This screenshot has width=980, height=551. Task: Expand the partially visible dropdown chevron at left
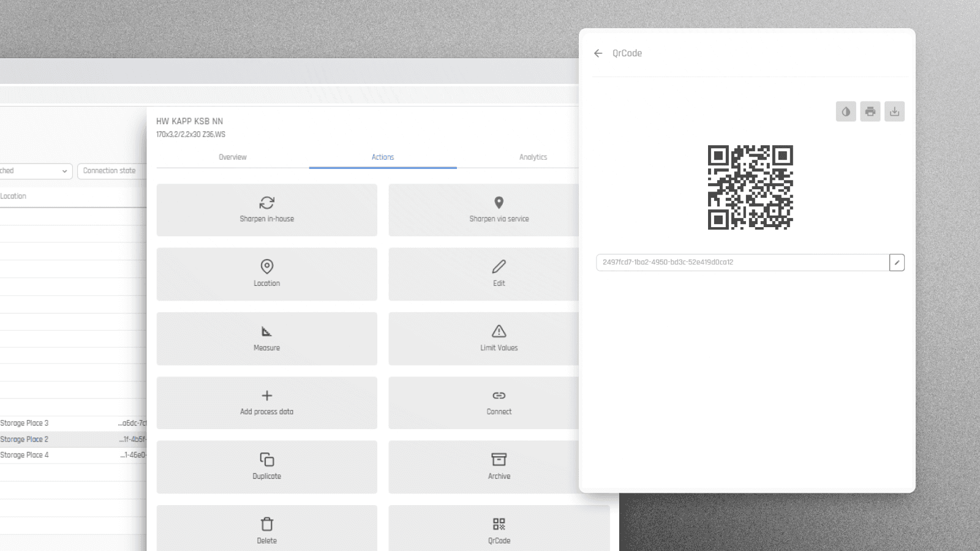click(64, 171)
